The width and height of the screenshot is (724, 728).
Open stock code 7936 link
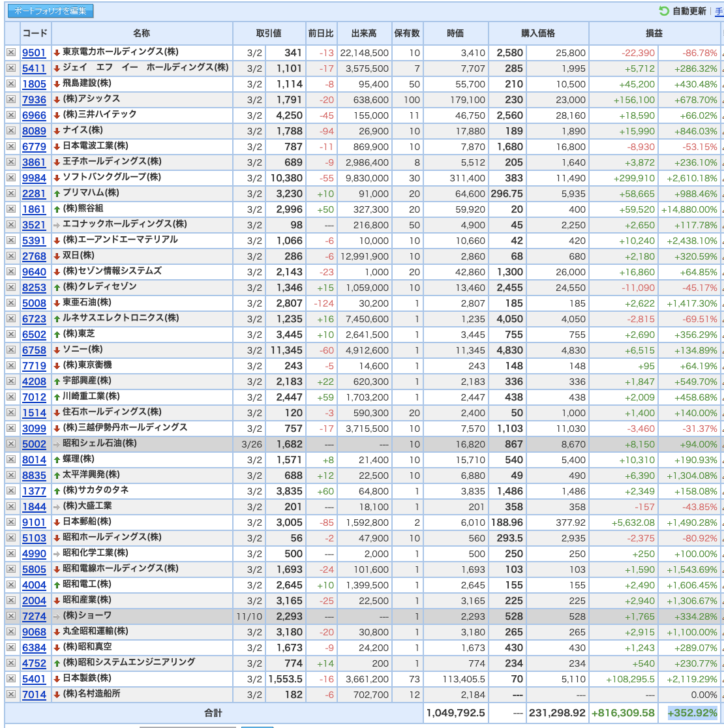(35, 100)
